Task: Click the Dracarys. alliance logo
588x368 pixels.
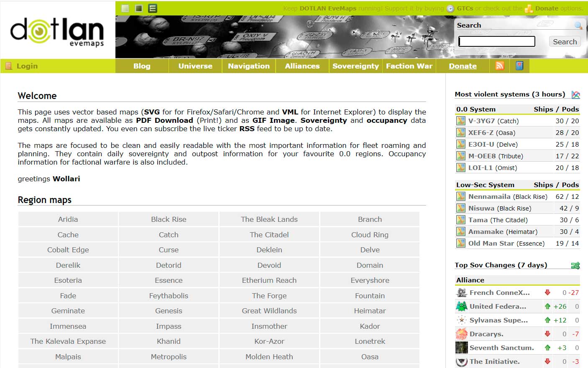Action: (x=462, y=334)
